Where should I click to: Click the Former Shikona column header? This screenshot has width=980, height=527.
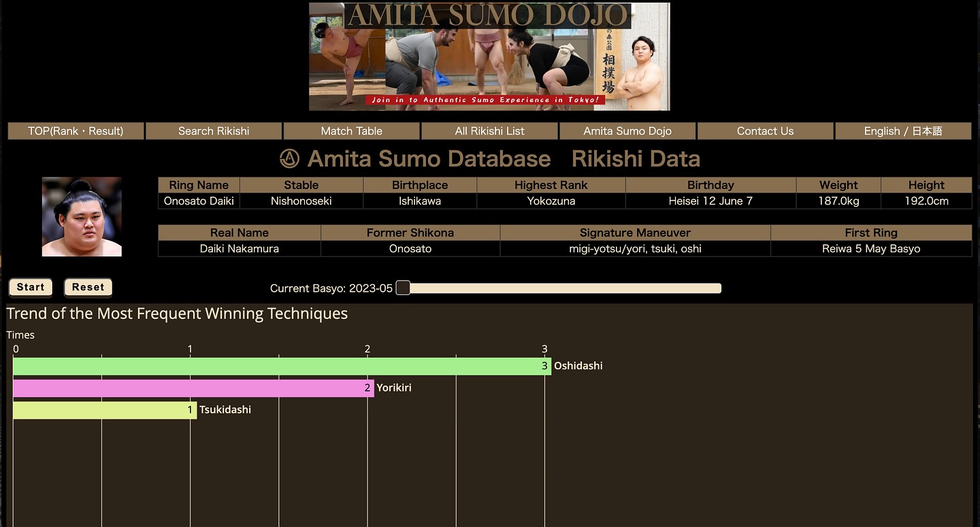(x=410, y=233)
